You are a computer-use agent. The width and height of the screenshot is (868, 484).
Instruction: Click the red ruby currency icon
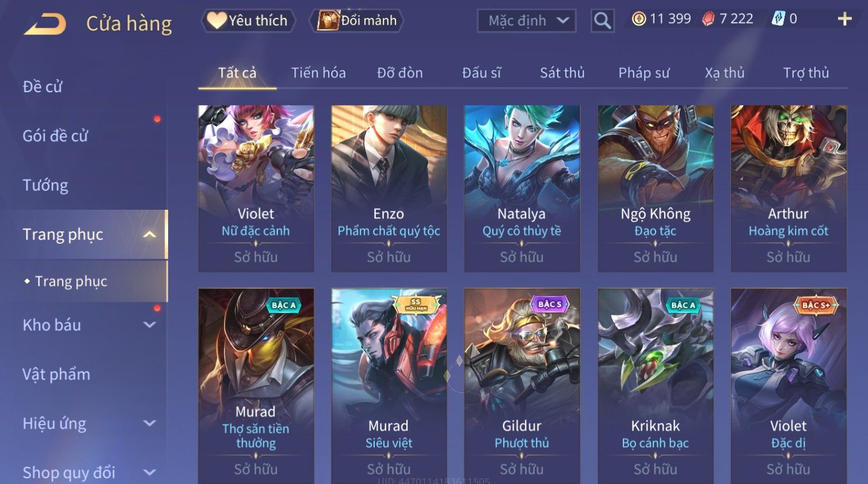click(708, 19)
